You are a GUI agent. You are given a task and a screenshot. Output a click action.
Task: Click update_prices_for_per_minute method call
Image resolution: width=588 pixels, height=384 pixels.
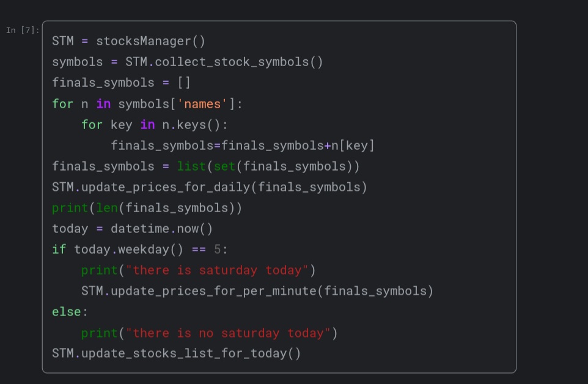[x=214, y=291]
